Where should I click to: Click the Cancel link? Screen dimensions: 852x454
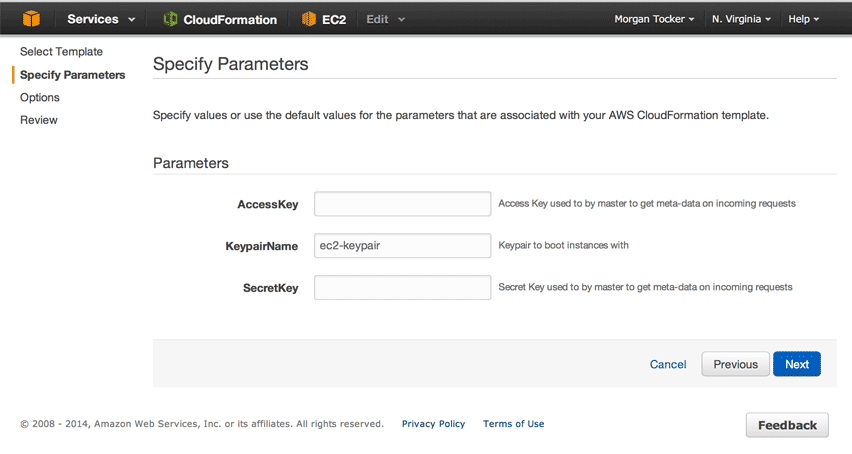click(x=668, y=364)
